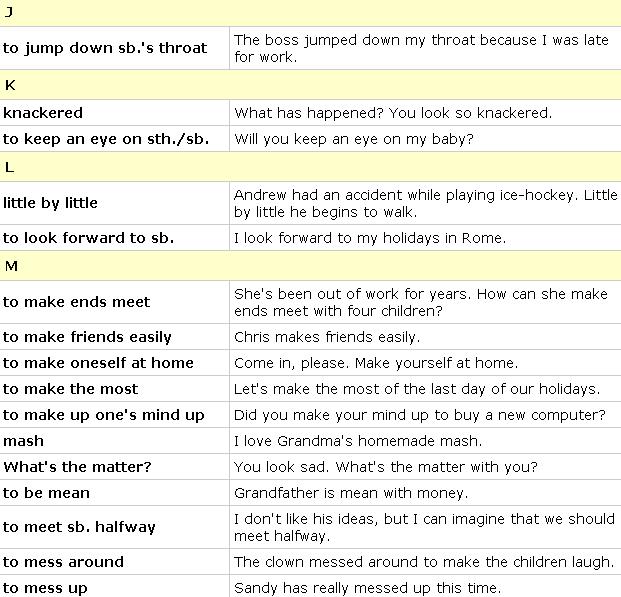This screenshot has height=597, width=621.
Task: Click example 'Sandy has really messed up this time.'
Action: coord(368,587)
